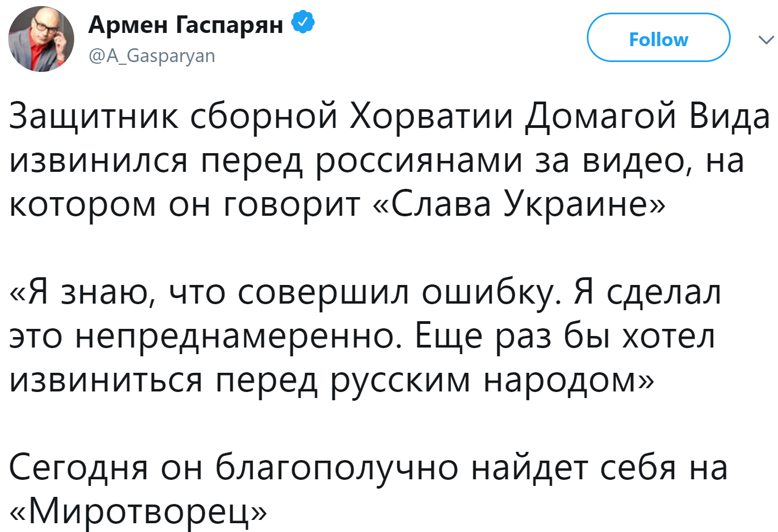Click the blue verified badge
This screenshot has width=778, height=532.
303,24
